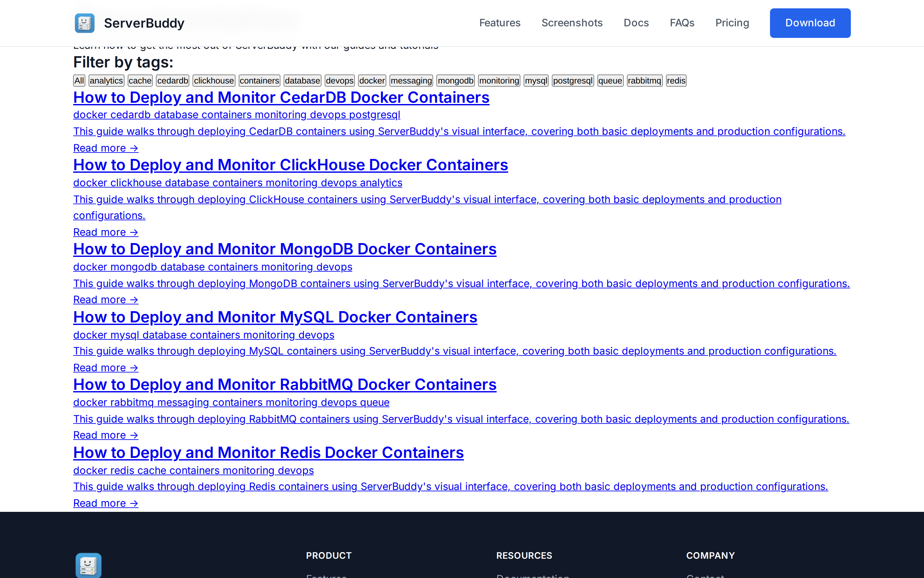Click tags line 'docker mysql database containers monitoring devops'
The width and height of the screenshot is (924, 578).
pos(204,335)
